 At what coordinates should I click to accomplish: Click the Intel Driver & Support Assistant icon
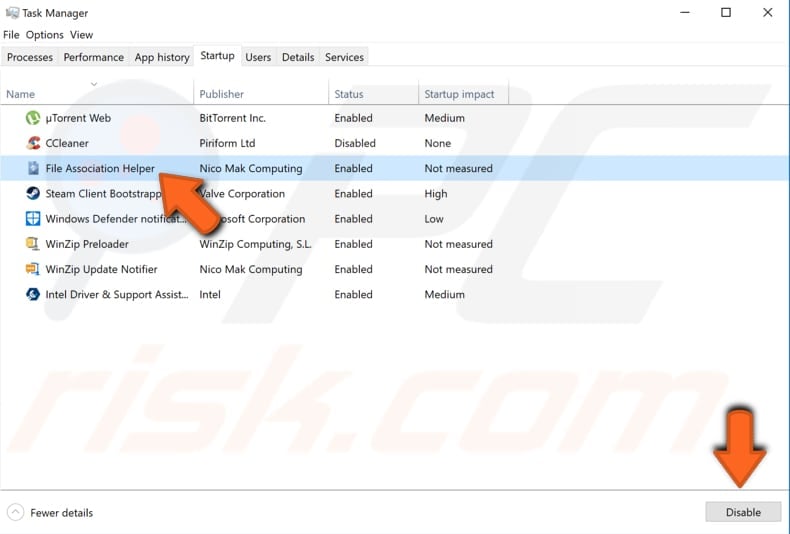pos(33,294)
